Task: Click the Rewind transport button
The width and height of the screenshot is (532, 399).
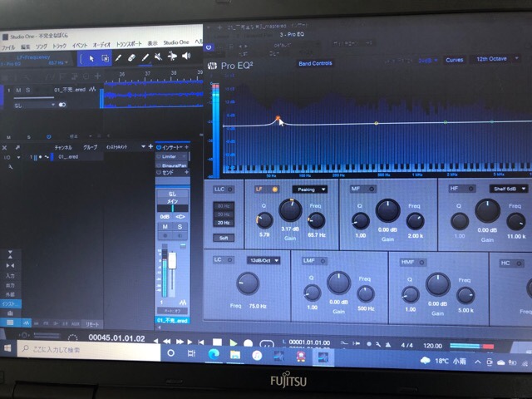Action: tap(167, 342)
